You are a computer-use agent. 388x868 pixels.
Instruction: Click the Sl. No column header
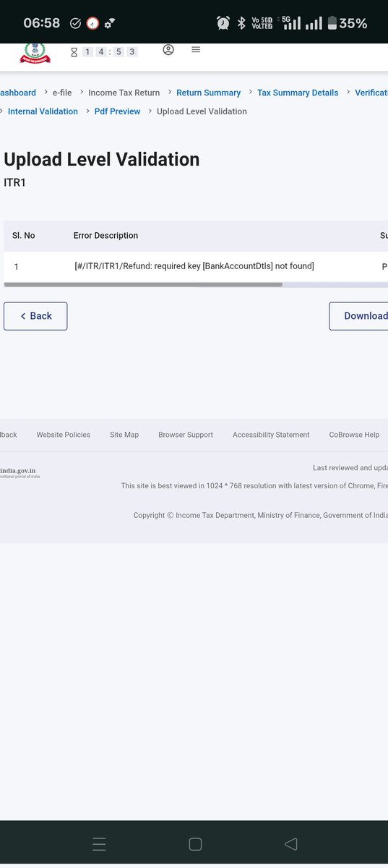pyautogui.click(x=24, y=236)
